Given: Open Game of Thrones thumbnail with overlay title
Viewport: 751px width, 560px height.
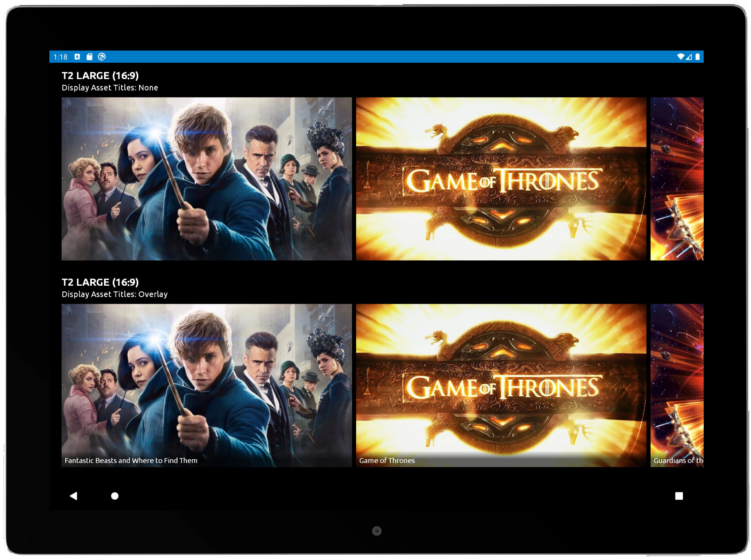Looking at the screenshot, I should click(501, 385).
